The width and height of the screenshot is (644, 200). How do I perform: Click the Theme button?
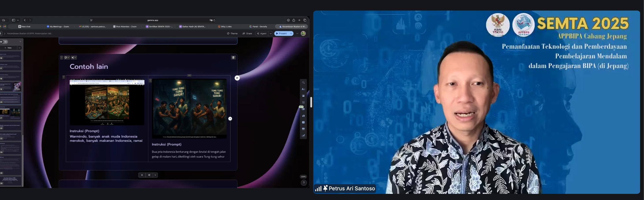click(232, 33)
